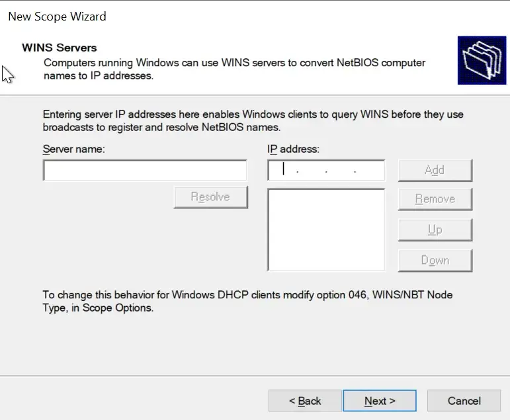Click the "Server name:" label

(74, 149)
